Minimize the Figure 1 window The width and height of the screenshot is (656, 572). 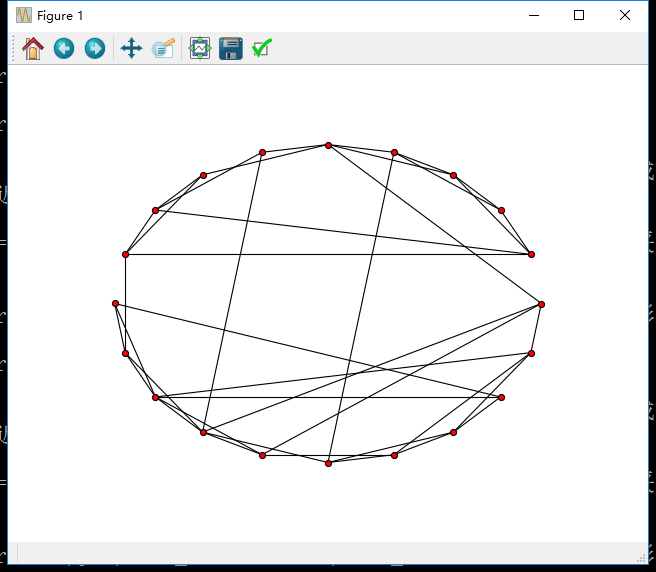[x=534, y=15]
